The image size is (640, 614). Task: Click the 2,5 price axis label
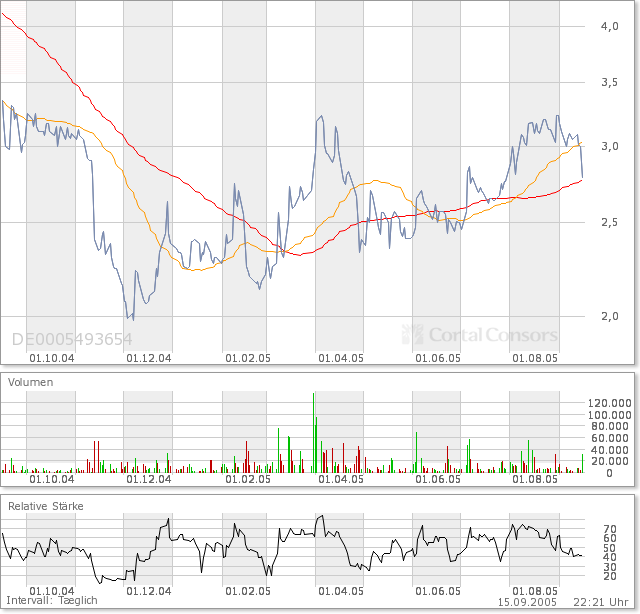(609, 222)
